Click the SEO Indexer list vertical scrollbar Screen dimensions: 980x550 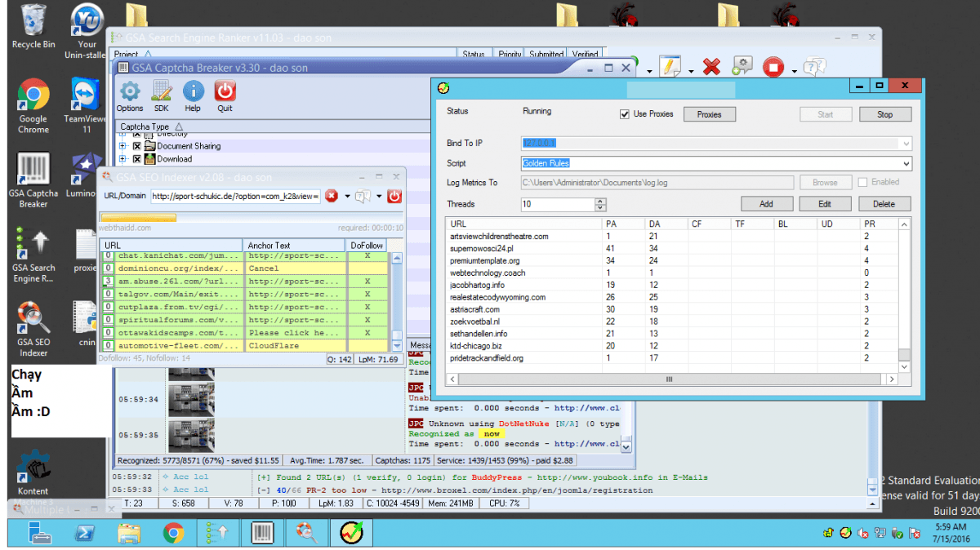(x=397, y=302)
